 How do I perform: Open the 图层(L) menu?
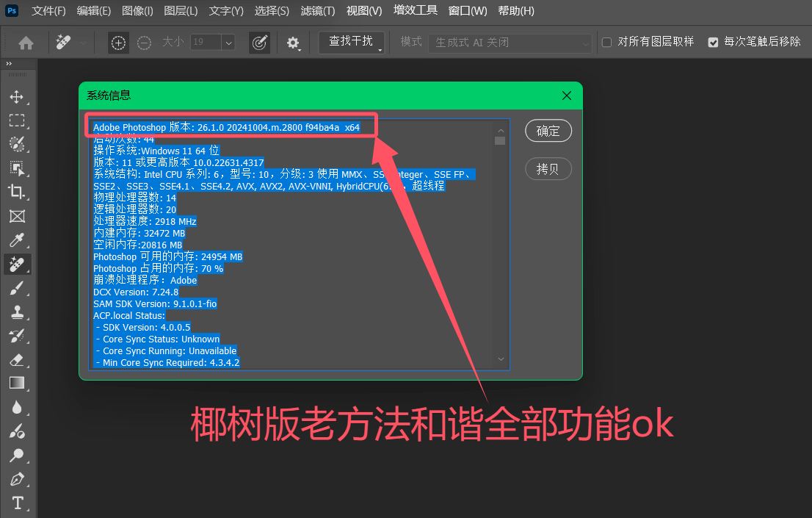(181, 11)
